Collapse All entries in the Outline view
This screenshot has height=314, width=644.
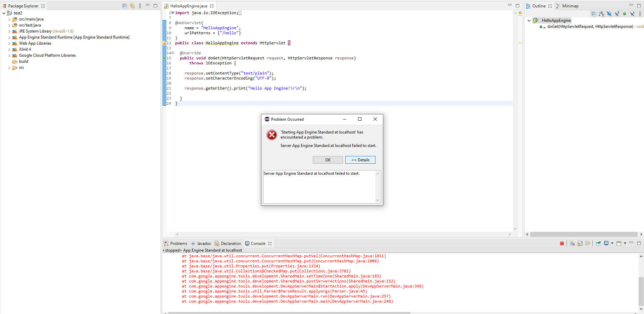594,14
